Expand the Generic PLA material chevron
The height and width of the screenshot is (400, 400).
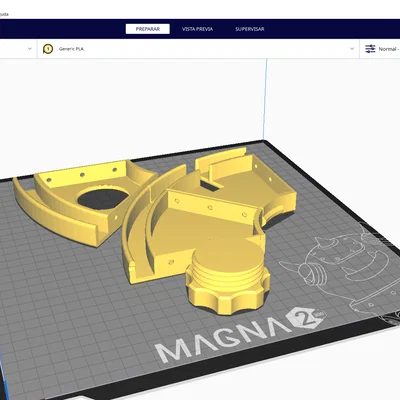(x=352, y=49)
